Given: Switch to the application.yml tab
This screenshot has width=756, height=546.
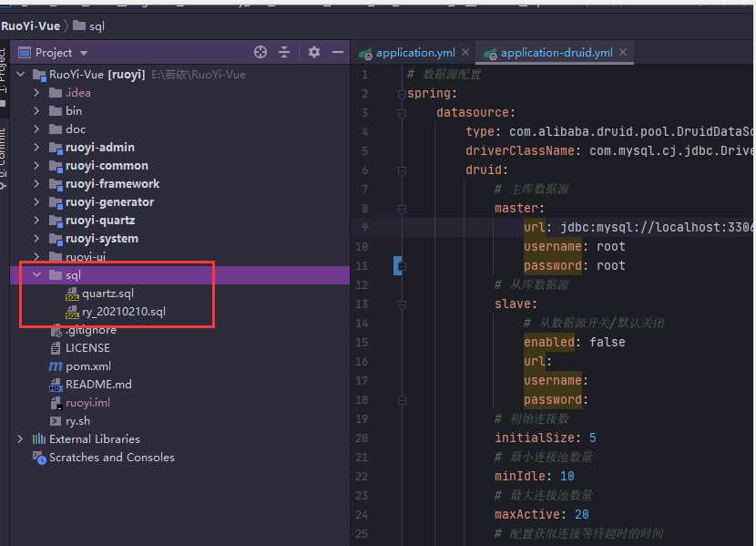Looking at the screenshot, I should point(415,53).
